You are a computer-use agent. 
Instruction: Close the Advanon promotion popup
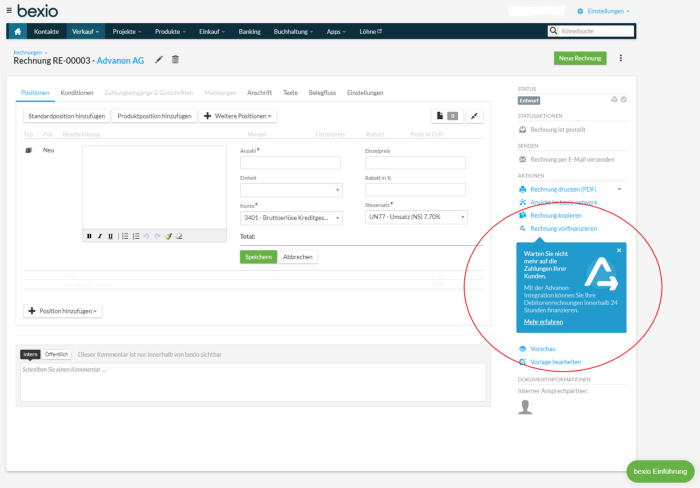click(x=618, y=250)
